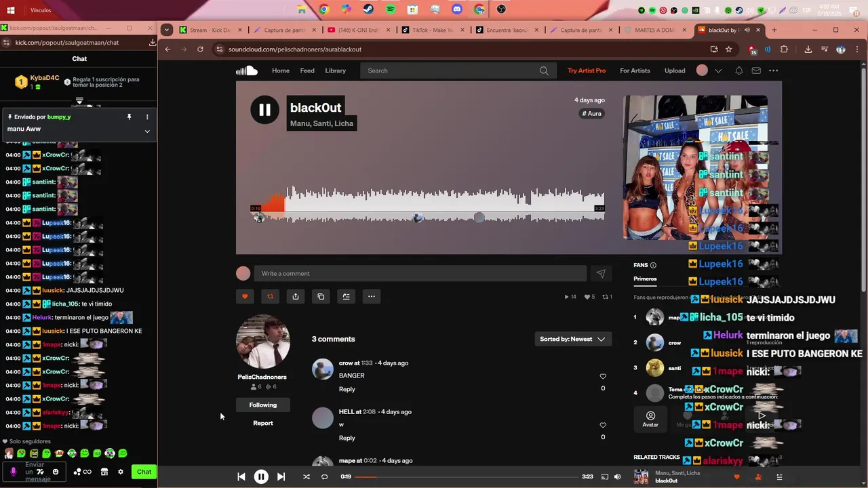Expand the profile avatar menu chevron

[718, 70]
